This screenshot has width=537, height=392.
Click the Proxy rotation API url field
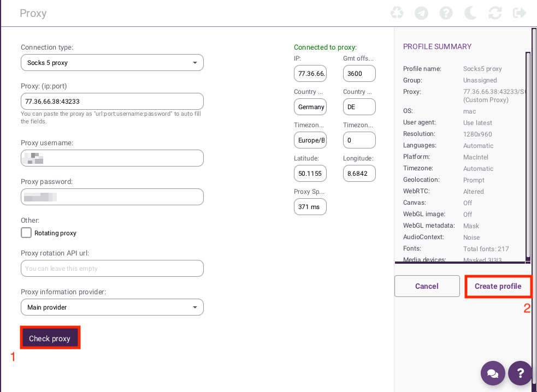coord(112,268)
